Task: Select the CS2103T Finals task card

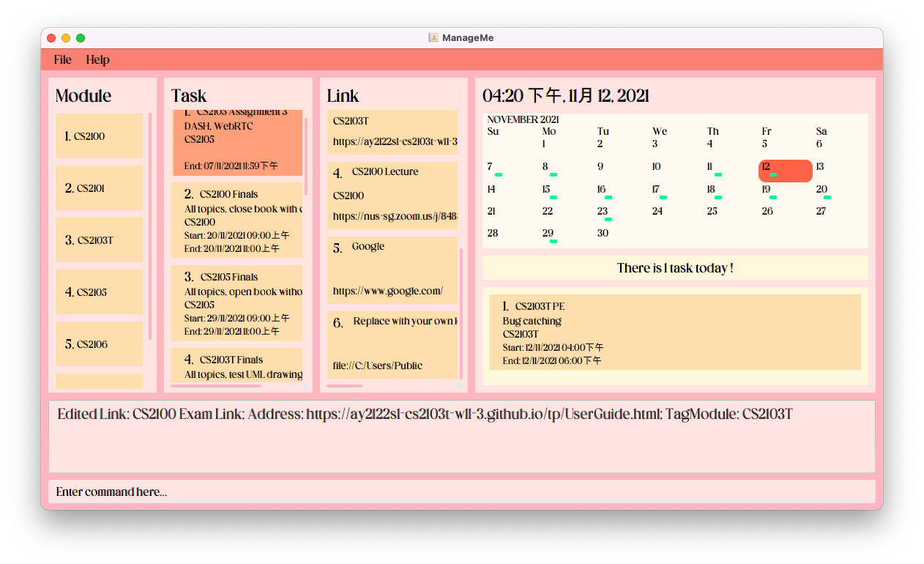Action: 237,366
